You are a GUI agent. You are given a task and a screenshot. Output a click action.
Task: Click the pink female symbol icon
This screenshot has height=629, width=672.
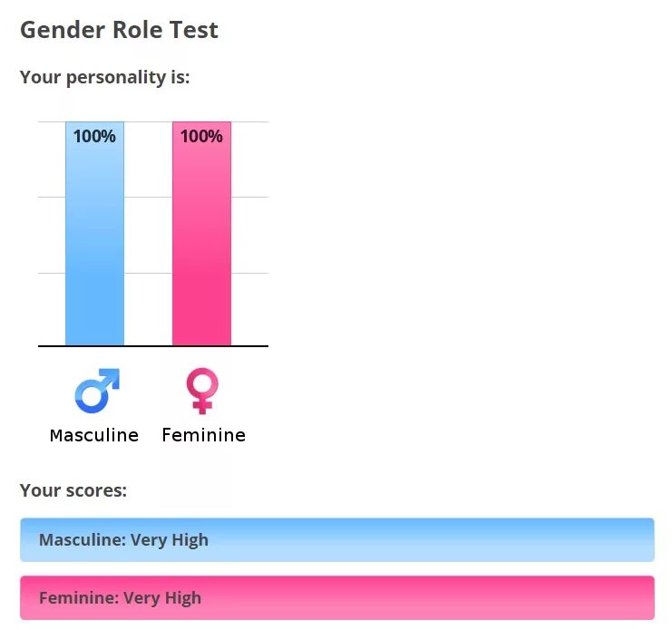click(x=202, y=391)
